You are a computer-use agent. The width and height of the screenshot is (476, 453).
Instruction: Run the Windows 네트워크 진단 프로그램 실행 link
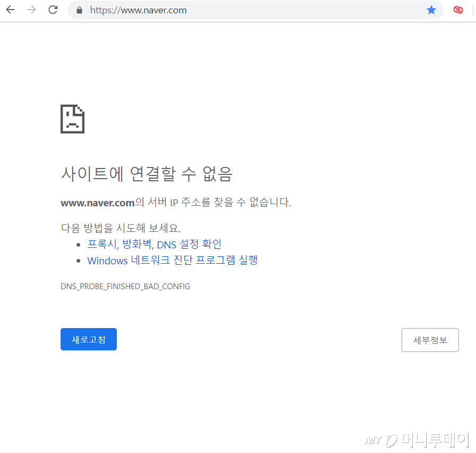click(172, 261)
